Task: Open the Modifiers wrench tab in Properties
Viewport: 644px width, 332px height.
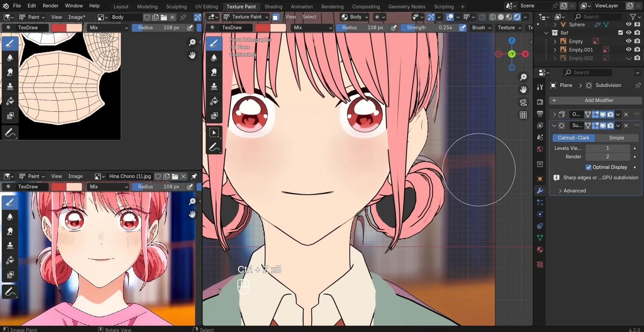Action: [540, 191]
